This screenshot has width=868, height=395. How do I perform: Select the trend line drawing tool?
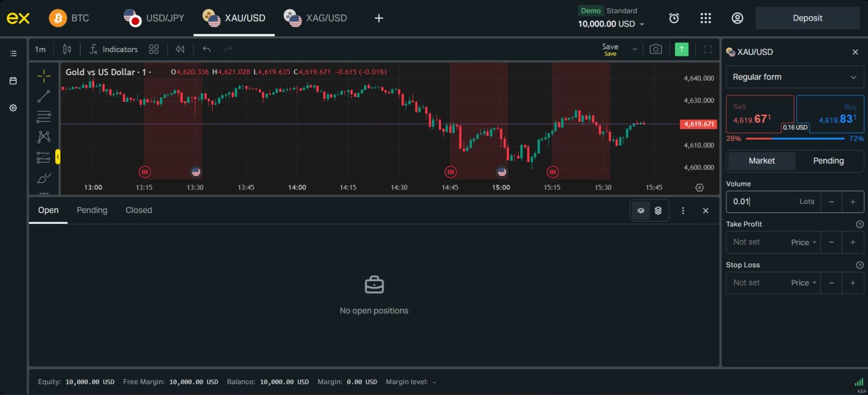[44, 96]
